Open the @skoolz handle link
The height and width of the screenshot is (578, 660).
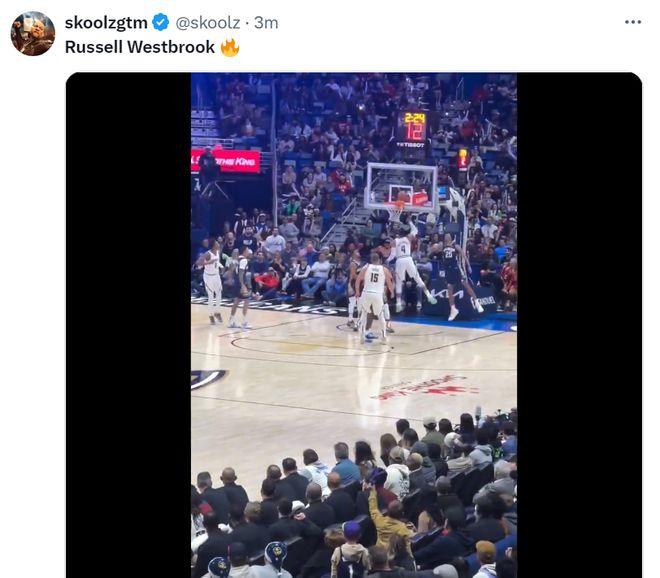[208, 23]
